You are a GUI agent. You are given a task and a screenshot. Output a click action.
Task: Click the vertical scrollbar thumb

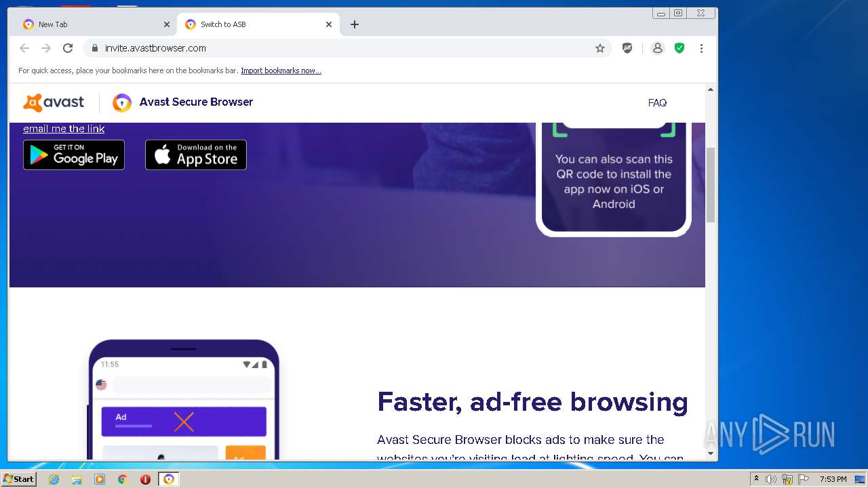(711, 184)
